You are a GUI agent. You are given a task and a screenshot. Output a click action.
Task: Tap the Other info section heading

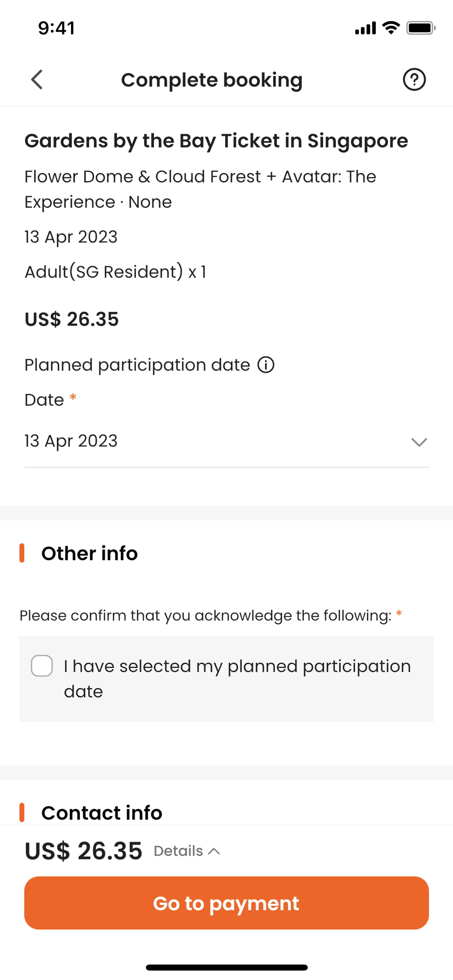[x=89, y=553]
